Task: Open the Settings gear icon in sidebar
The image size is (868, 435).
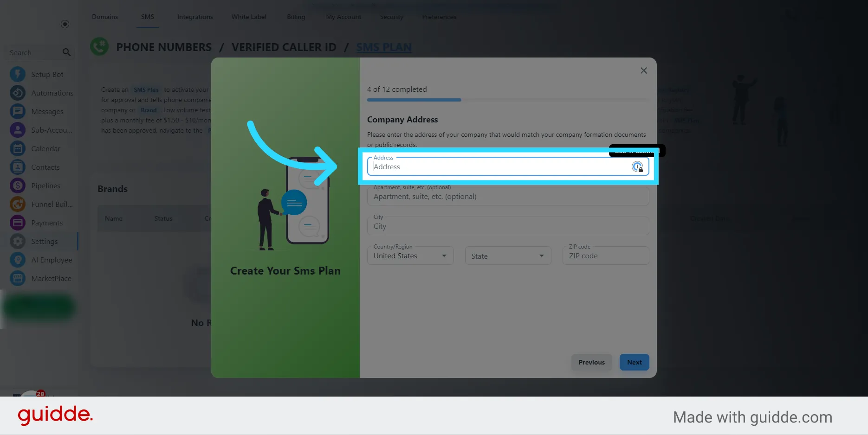Action: (x=18, y=241)
